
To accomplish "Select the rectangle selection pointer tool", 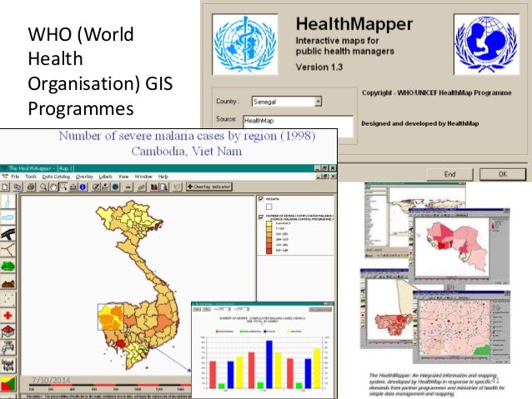I will click(63, 187).
